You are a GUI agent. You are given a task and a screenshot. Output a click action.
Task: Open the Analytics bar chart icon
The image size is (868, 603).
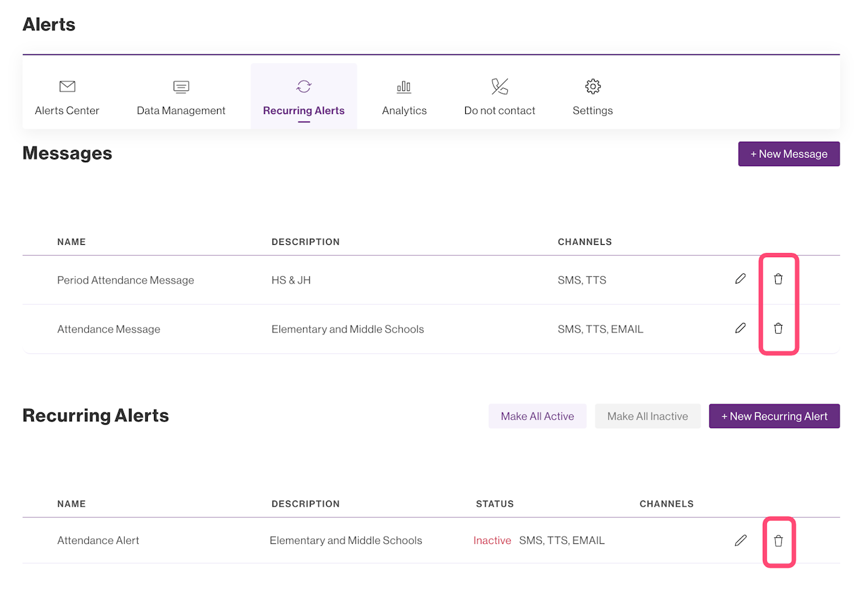pyautogui.click(x=404, y=86)
